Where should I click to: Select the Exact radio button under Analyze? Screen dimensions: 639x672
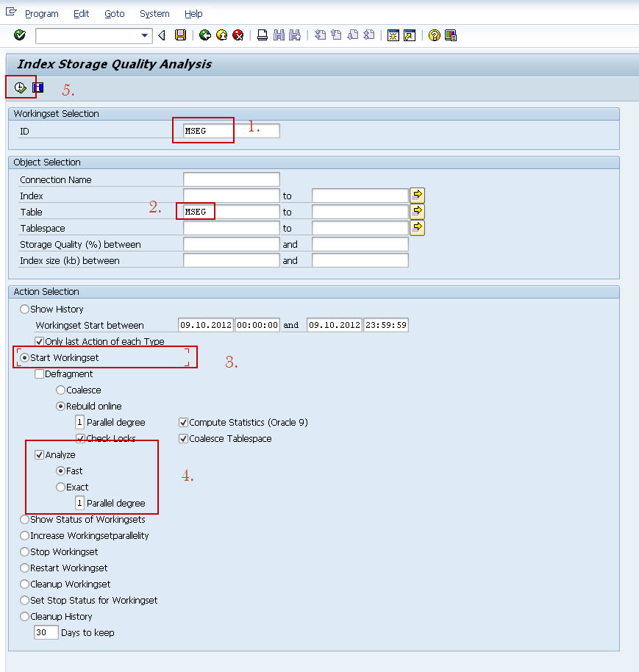click(x=60, y=487)
